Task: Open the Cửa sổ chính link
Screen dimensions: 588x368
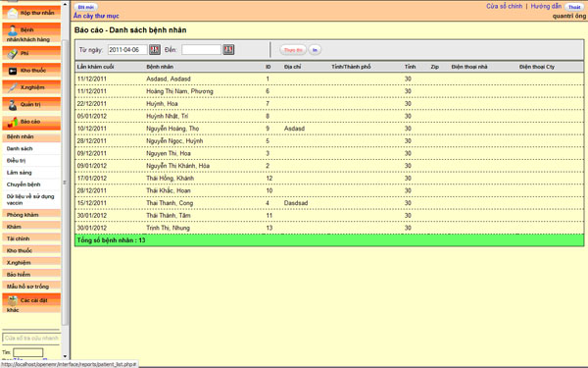Action: [504, 7]
